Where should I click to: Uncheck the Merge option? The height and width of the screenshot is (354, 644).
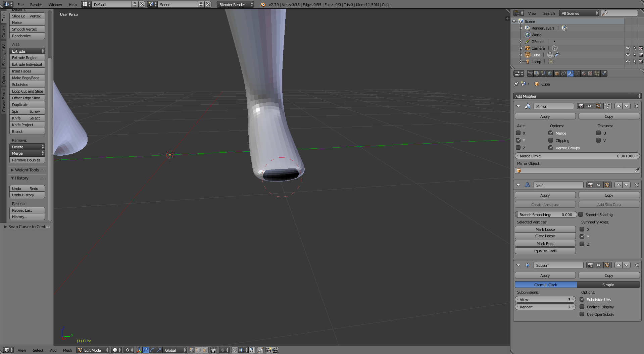click(x=551, y=133)
